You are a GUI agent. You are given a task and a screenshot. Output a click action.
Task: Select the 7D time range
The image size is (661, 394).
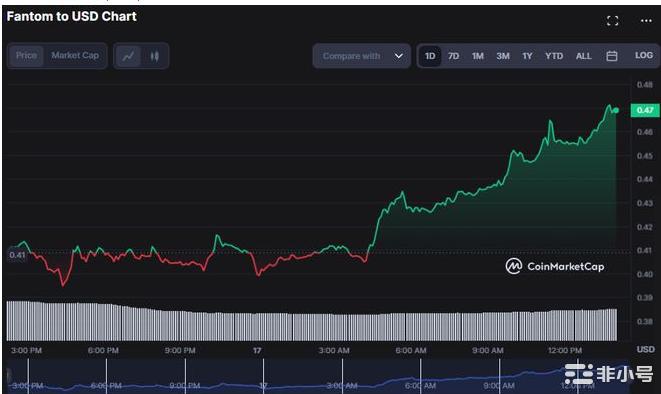pos(454,56)
